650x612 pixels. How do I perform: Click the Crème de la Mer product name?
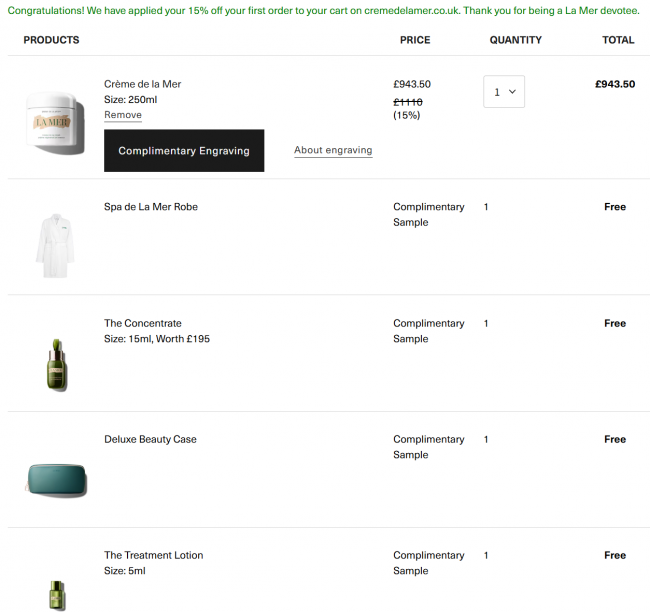pyautogui.click(x=143, y=84)
